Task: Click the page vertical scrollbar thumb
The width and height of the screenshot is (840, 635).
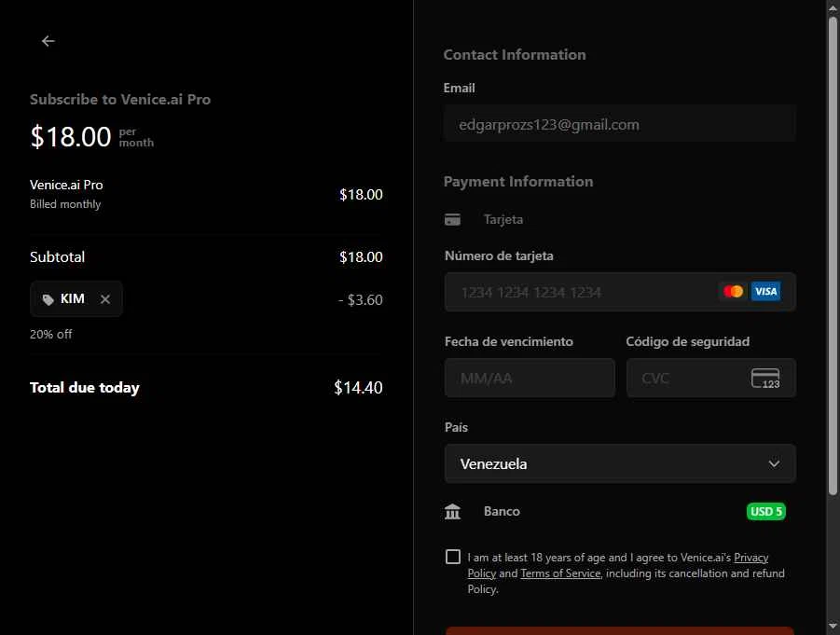Action: pyautogui.click(x=833, y=256)
